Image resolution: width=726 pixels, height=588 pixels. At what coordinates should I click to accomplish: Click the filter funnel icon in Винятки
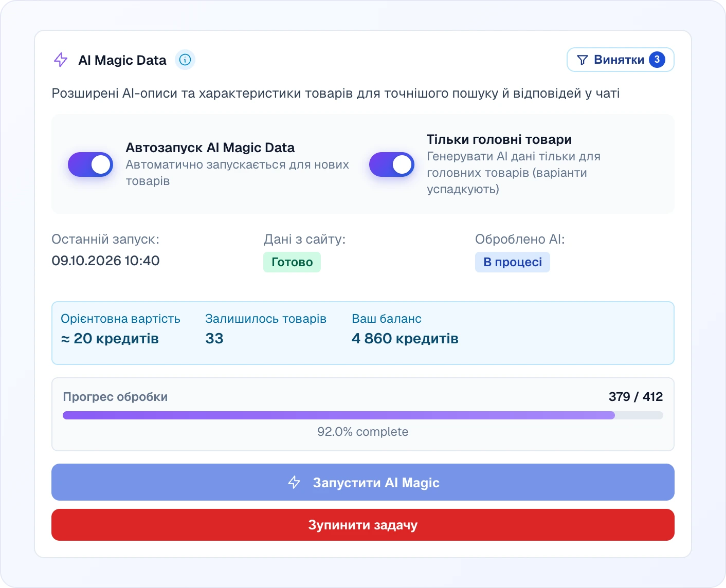click(583, 60)
